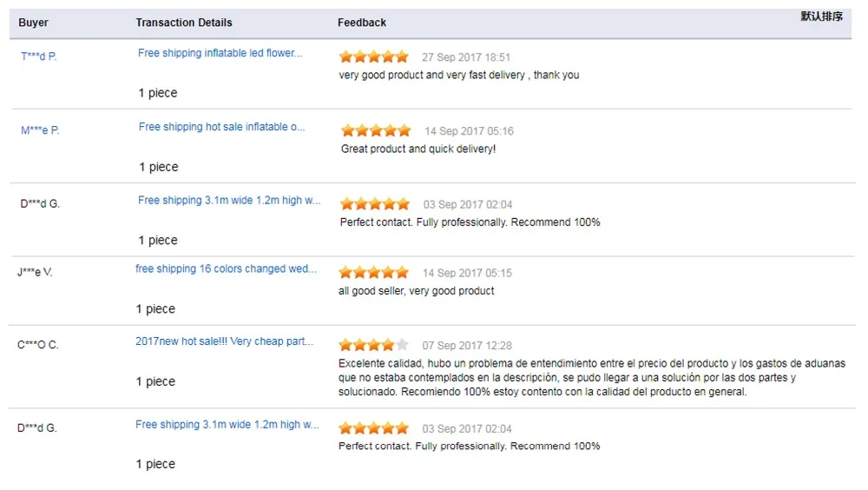Open the default sort order dropdown
Screen dimensions: 868x490
pos(821,17)
